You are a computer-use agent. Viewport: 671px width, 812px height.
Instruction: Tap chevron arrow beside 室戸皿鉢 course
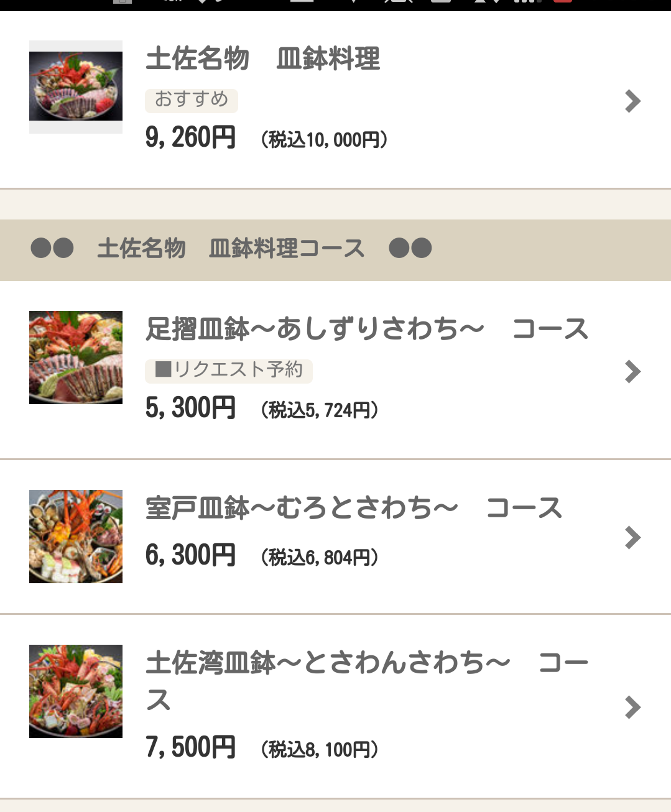tap(632, 538)
